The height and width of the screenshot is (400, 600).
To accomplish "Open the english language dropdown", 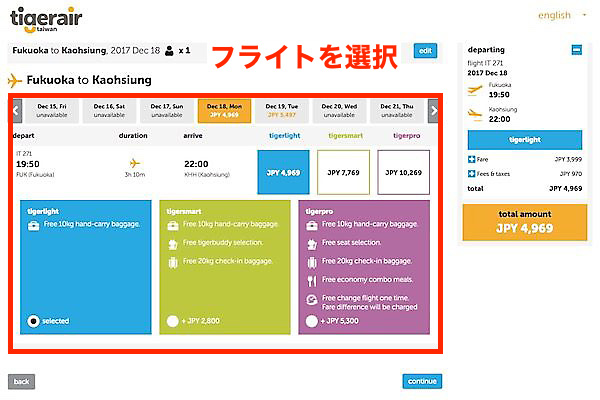I will pos(562,15).
